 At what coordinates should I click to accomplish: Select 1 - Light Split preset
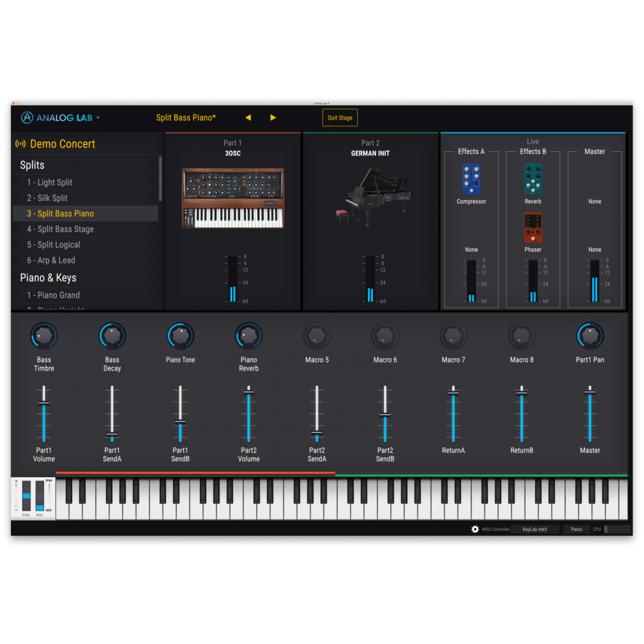[x=50, y=182]
